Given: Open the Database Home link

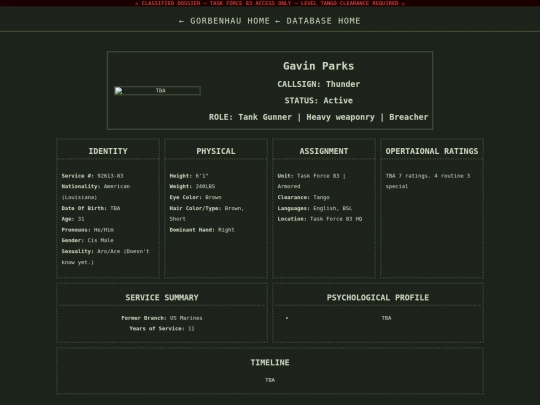Looking at the screenshot, I should (318, 21).
